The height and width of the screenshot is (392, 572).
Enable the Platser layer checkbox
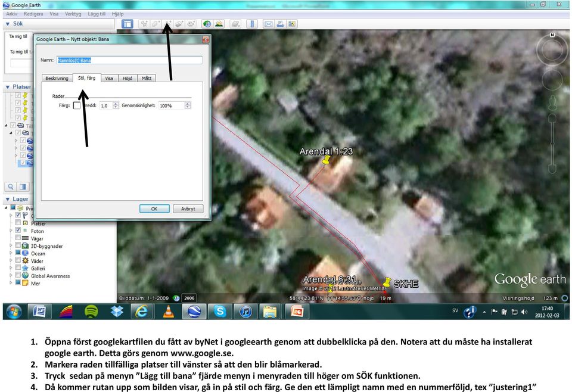[17, 222]
